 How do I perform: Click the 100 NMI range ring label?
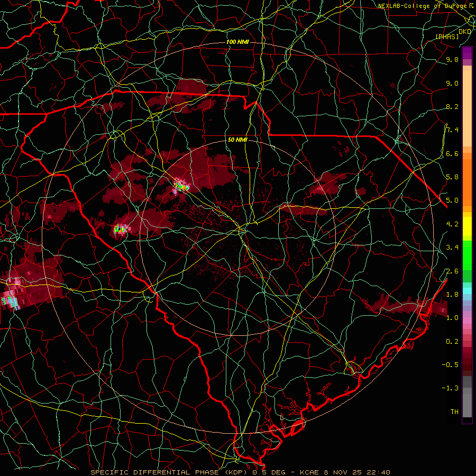coord(237,42)
